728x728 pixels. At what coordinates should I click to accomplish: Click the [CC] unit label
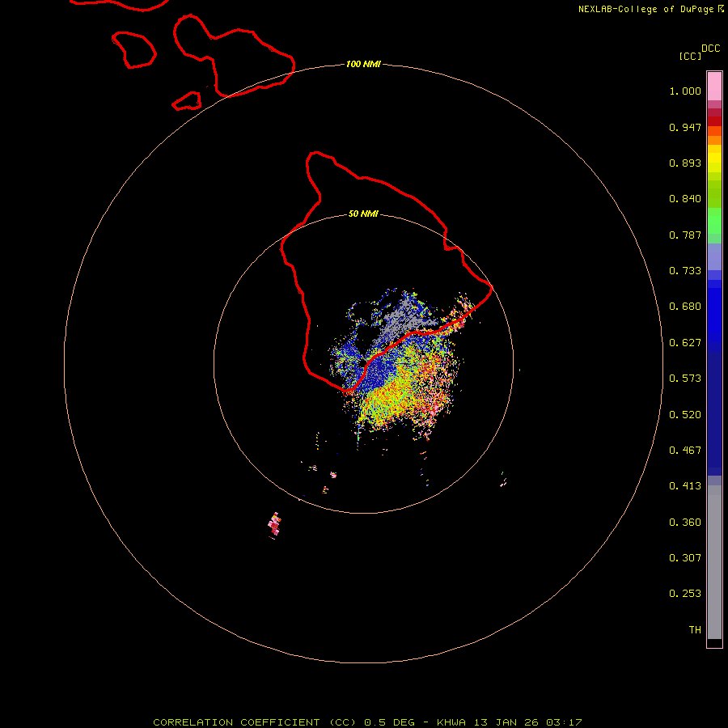690,56
